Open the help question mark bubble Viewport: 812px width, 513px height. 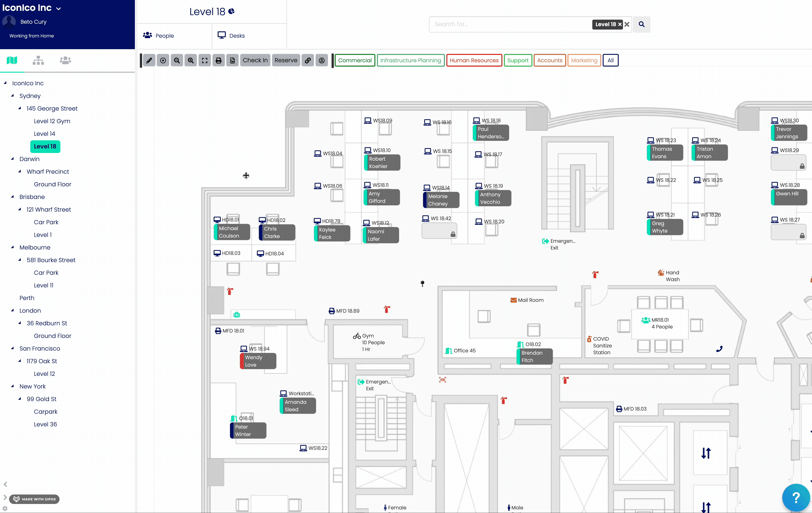[796, 497]
